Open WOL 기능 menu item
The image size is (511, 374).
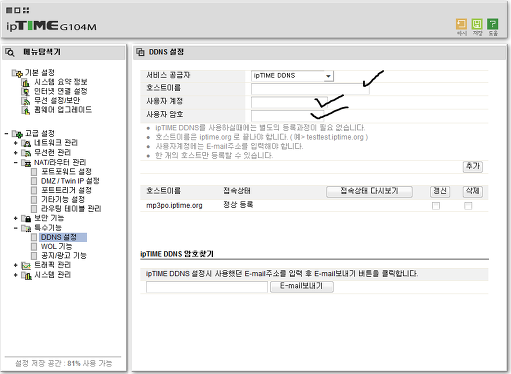click(x=56, y=247)
